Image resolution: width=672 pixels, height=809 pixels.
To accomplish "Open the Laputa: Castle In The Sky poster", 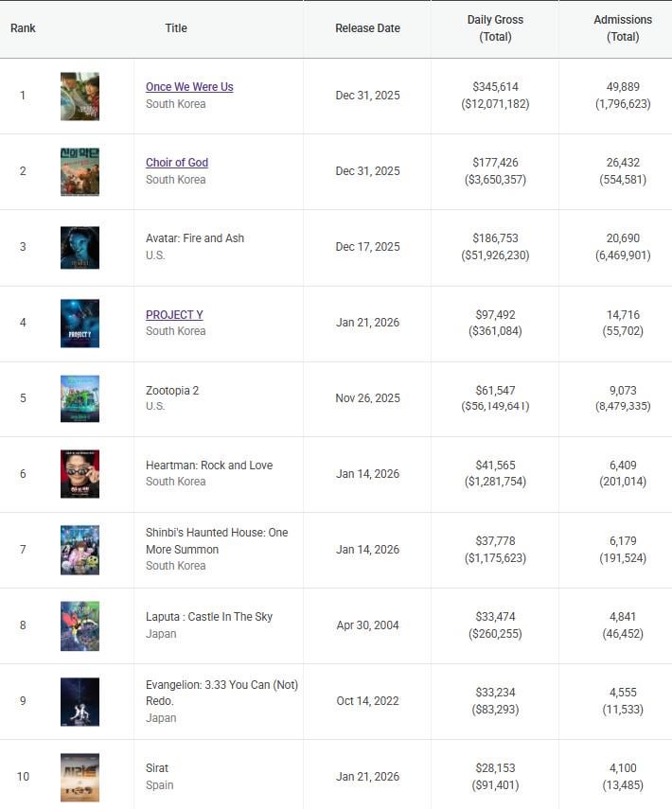I will click(x=80, y=625).
